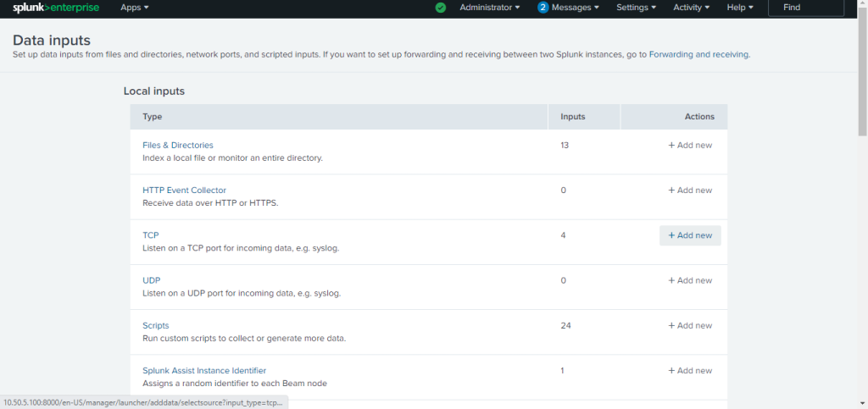
Task: Open the Help menu
Action: click(x=740, y=8)
